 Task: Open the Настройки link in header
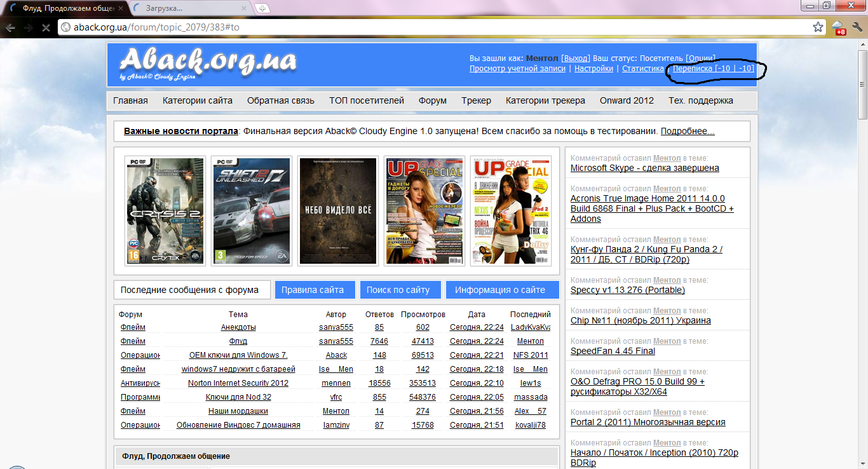tap(593, 68)
